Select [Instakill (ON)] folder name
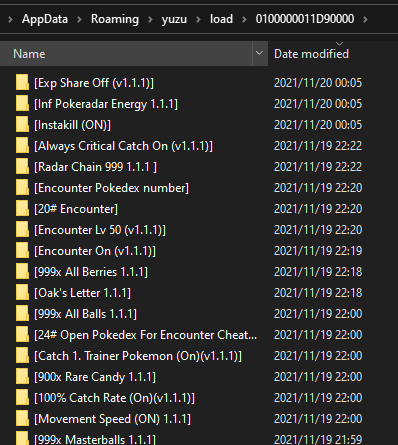The image size is (398, 445). [x=72, y=125]
